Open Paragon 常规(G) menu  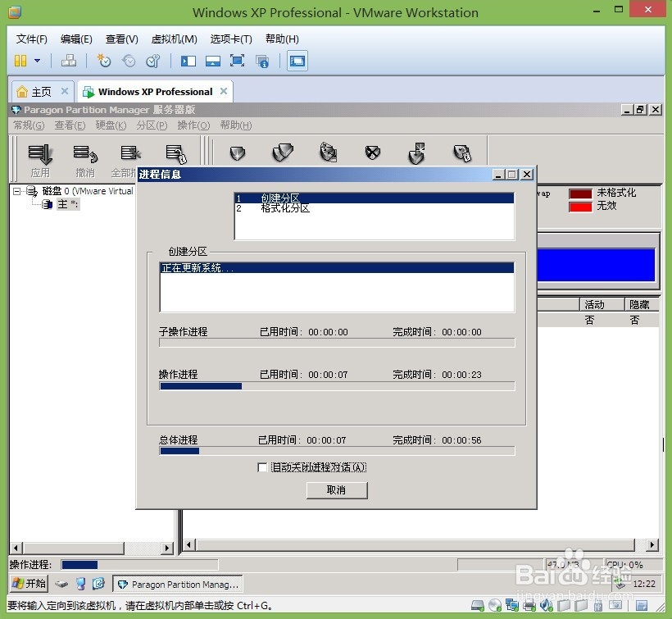point(29,125)
